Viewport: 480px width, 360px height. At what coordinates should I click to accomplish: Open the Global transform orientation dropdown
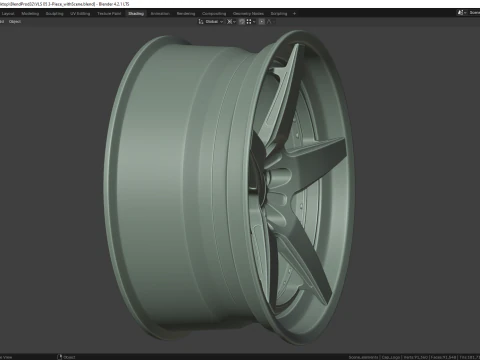point(214,22)
